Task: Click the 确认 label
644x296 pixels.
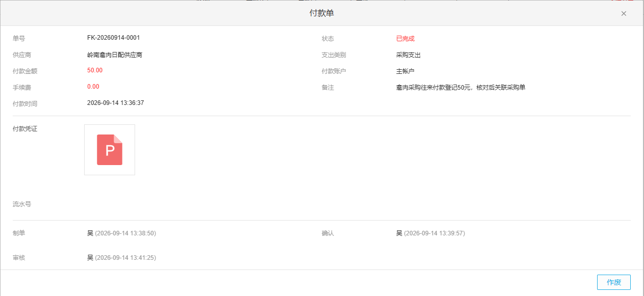Action: click(x=328, y=233)
